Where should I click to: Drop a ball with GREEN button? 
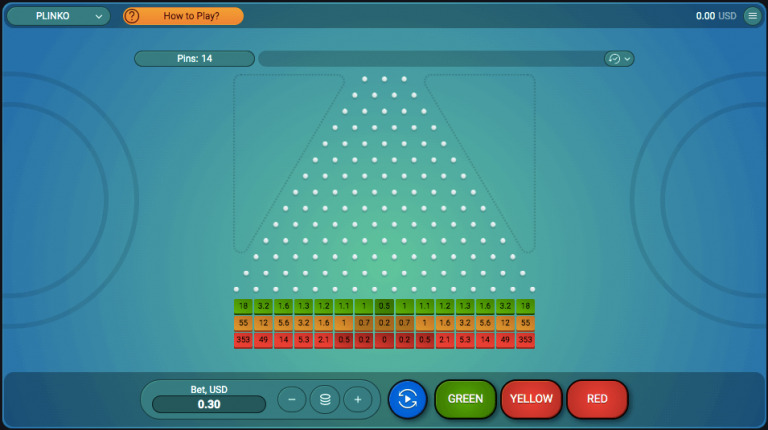[x=465, y=399]
